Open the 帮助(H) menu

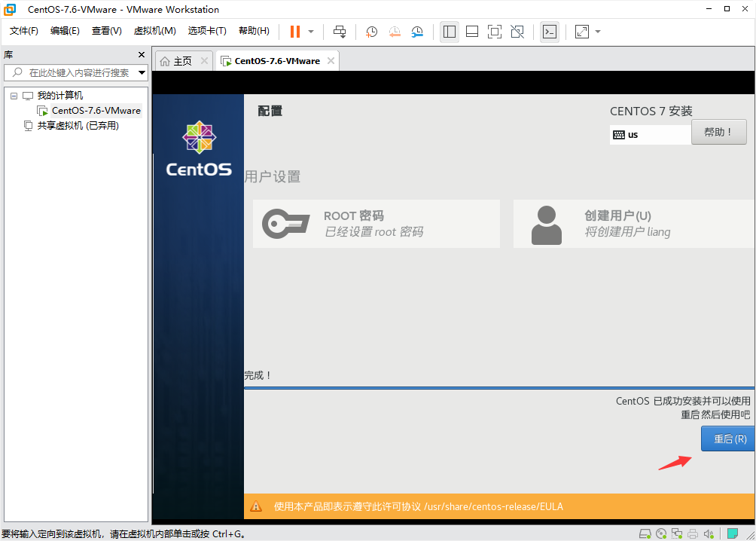coord(254,31)
